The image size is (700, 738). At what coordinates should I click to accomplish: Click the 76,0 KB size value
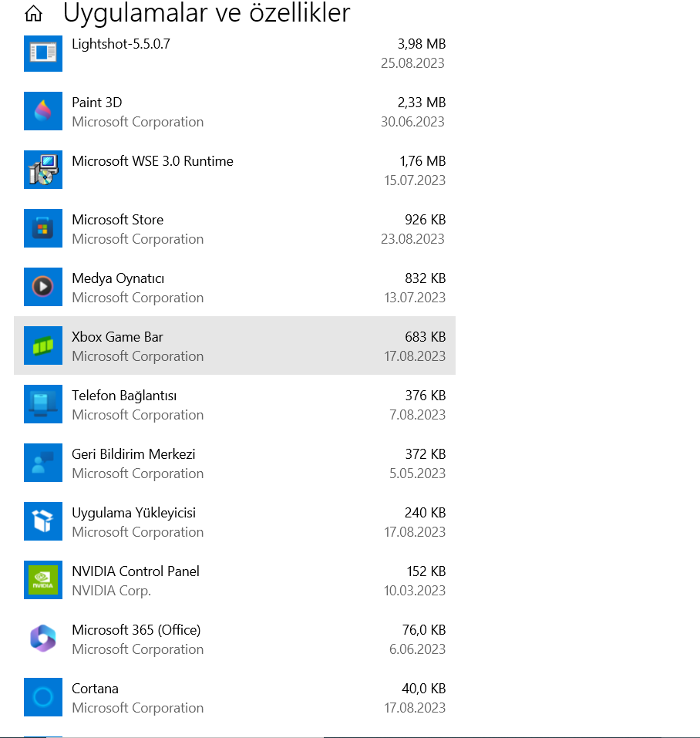point(424,630)
